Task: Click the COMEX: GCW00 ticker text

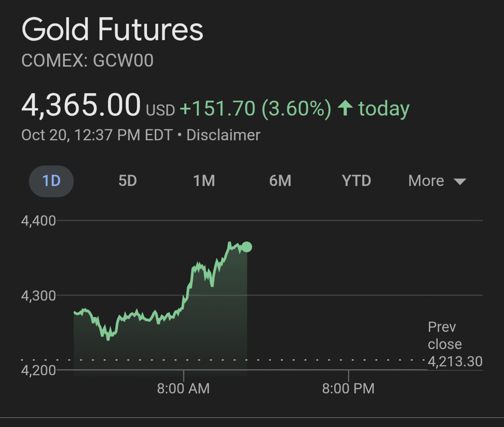Action: 87,60
